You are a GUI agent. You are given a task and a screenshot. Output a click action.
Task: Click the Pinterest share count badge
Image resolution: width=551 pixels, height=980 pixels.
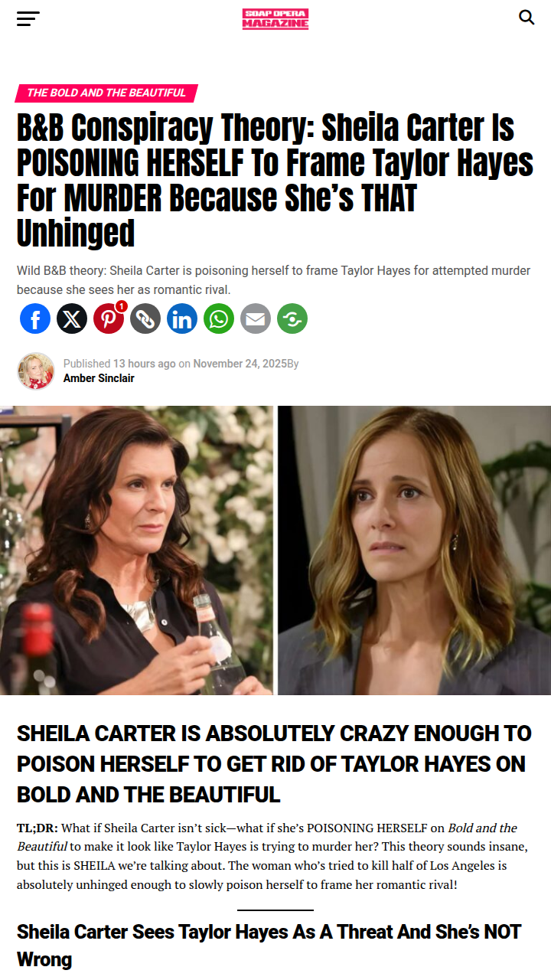[122, 306]
